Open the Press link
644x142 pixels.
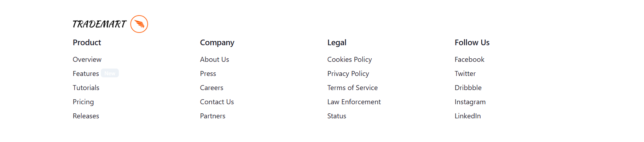(x=208, y=73)
